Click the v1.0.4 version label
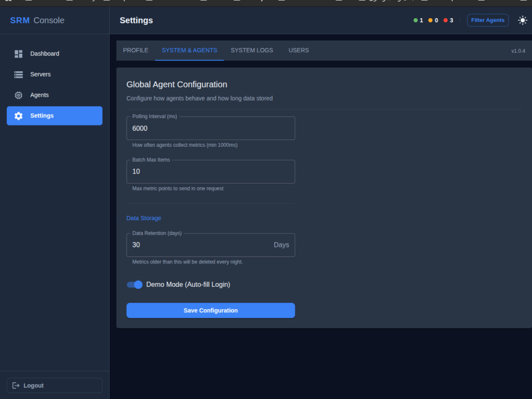 pyautogui.click(x=518, y=51)
